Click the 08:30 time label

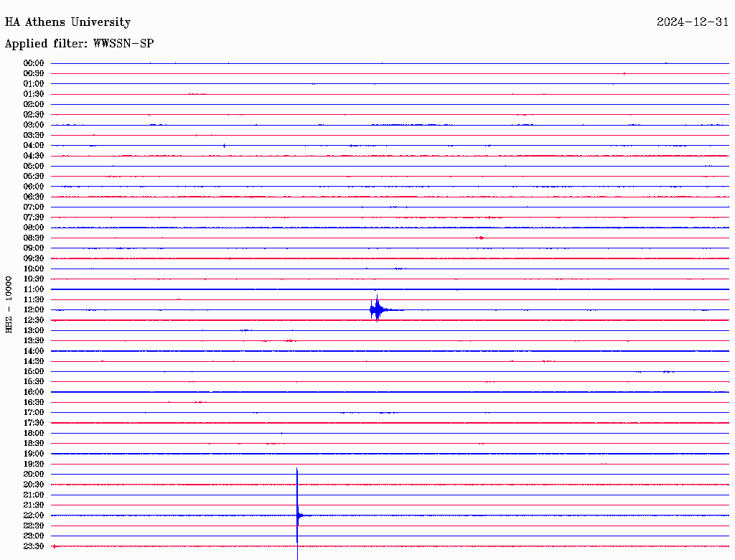pyautogui.click(x=34, y=238)
